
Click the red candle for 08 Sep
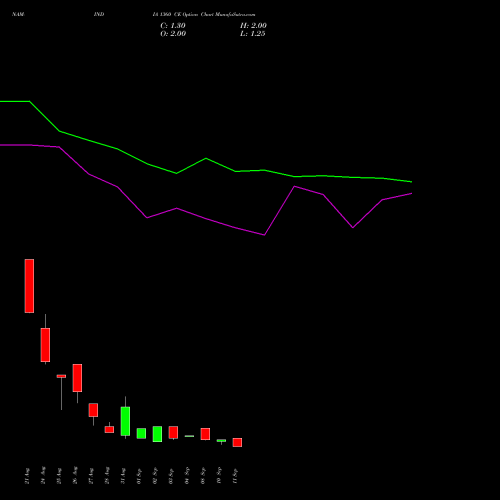[205, 434]
